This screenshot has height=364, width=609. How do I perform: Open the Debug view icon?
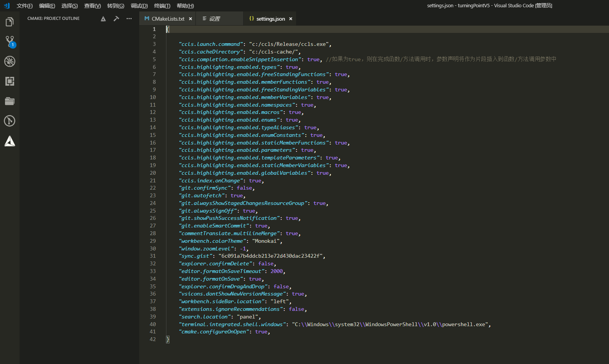point(10,62)
